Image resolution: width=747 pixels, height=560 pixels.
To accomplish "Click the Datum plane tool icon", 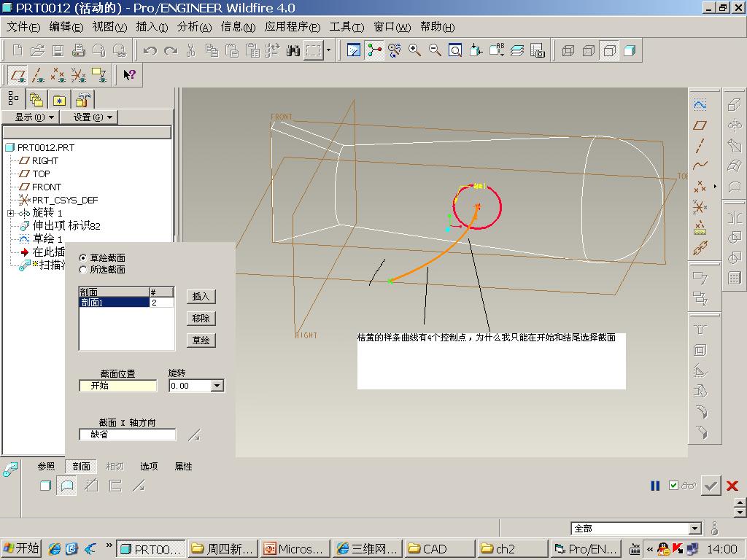I will (x=700, y=125).
